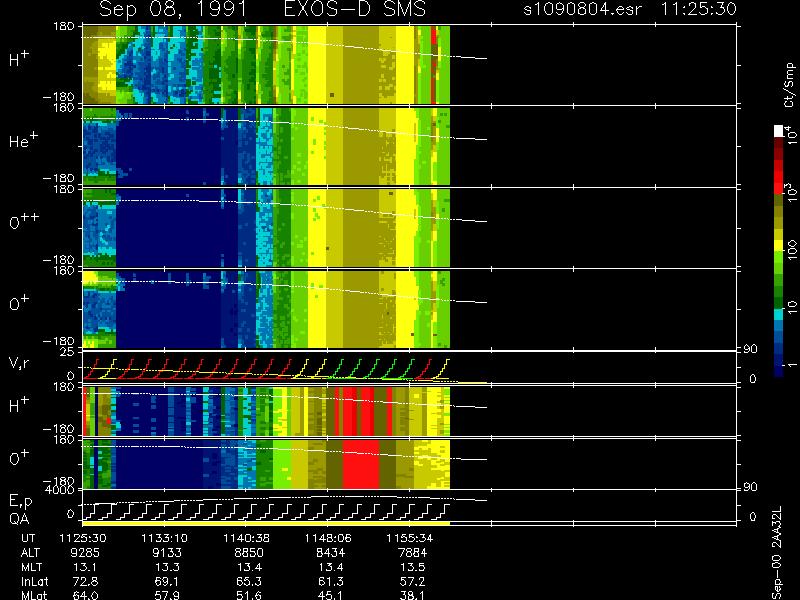Click the UT value "1133:10"
Screen dimensions: 800x600
pos(164,538)
